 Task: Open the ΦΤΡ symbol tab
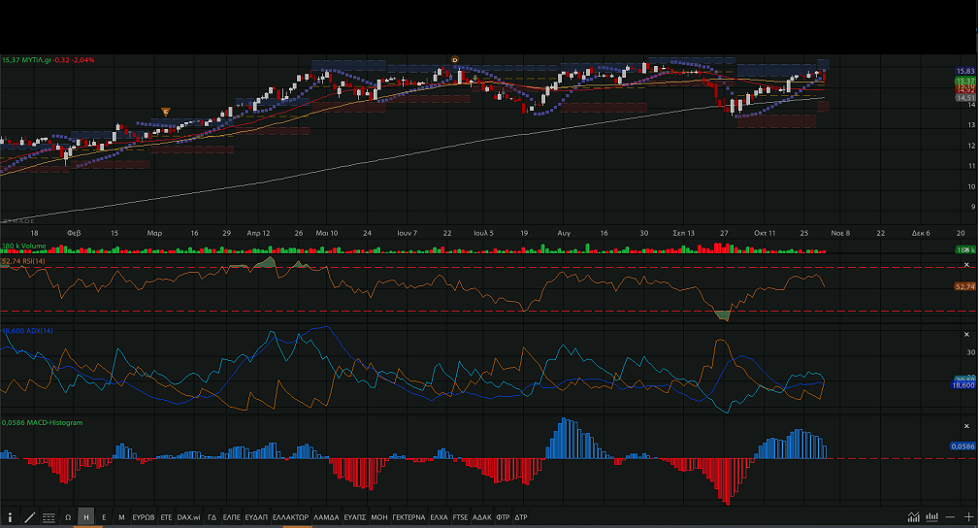[x=503, y=517]
